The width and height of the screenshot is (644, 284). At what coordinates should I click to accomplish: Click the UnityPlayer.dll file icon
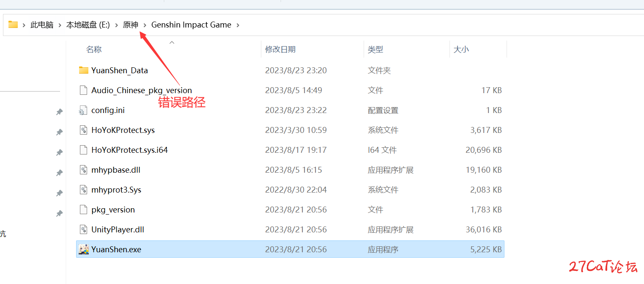pos(84,229)
